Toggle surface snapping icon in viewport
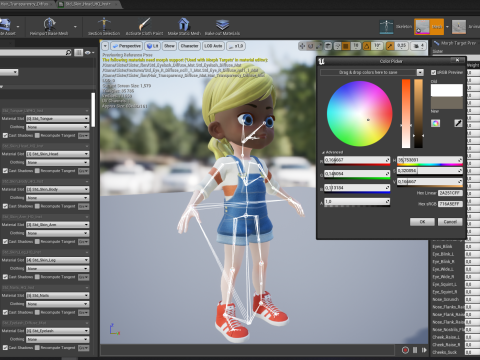Viewport: 480px width, 360px height. tap(337, 46)
